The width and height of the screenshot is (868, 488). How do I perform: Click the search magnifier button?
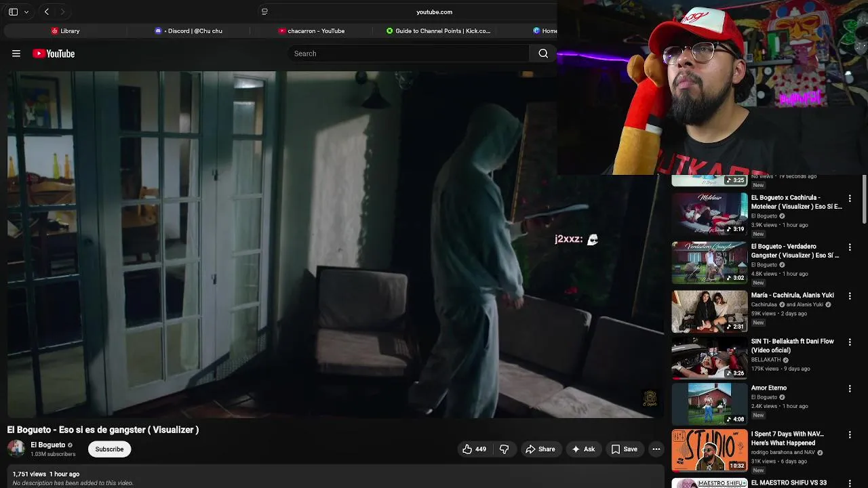click(x=543, y=54)
